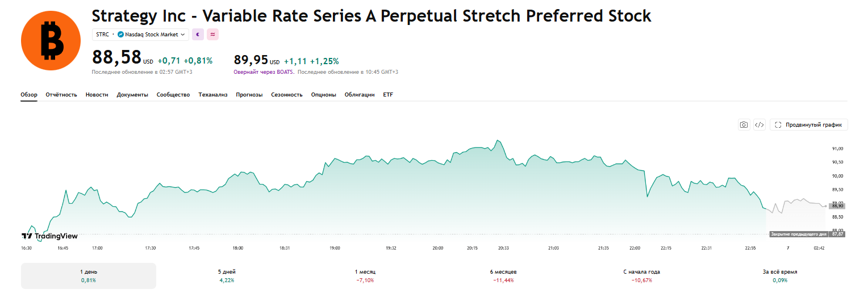
Task: Open the Продвинутый график button
Action: click(x=809, y=125)
